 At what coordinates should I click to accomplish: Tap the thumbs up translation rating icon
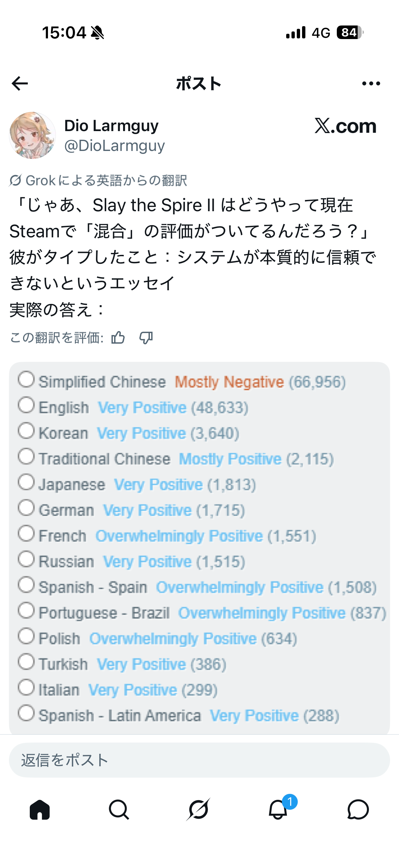(x=118, y=337)
